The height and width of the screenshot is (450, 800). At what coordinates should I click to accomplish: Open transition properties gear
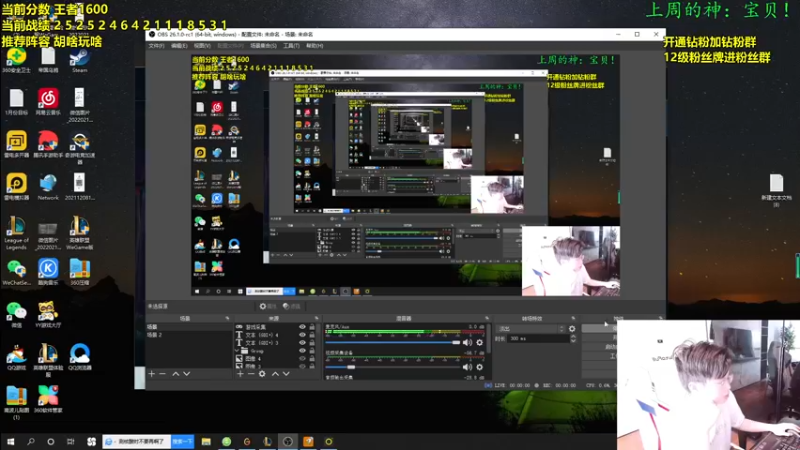click(x=572, y=329)
